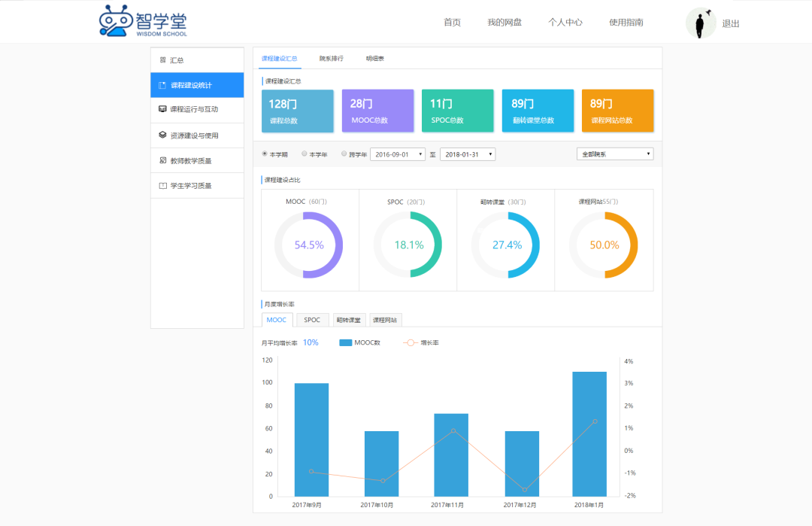Click the 课程建设统计 sidebar icon
This screenshot has height=526, width=812.
point(162,85)
